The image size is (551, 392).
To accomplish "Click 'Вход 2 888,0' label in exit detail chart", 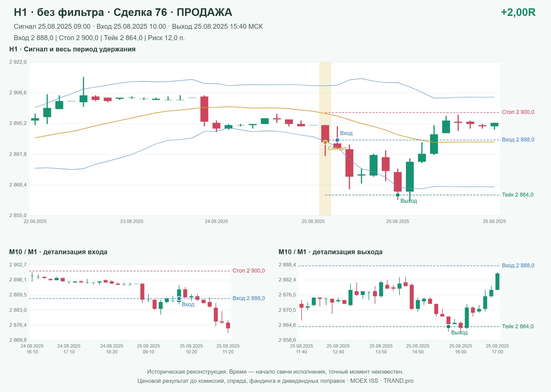I will click(518, 266).
